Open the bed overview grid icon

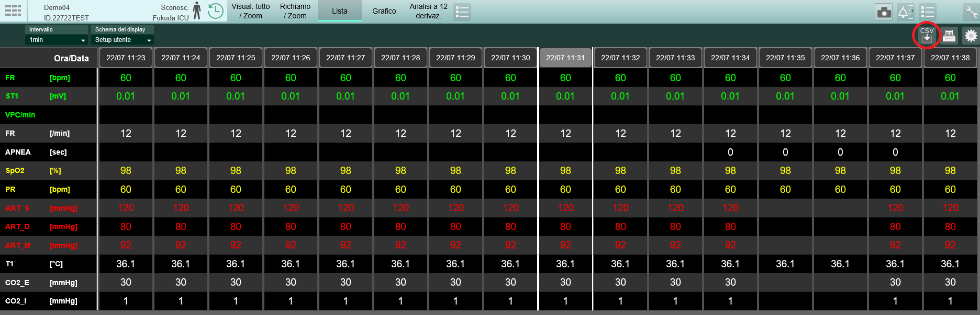(13, 10)
